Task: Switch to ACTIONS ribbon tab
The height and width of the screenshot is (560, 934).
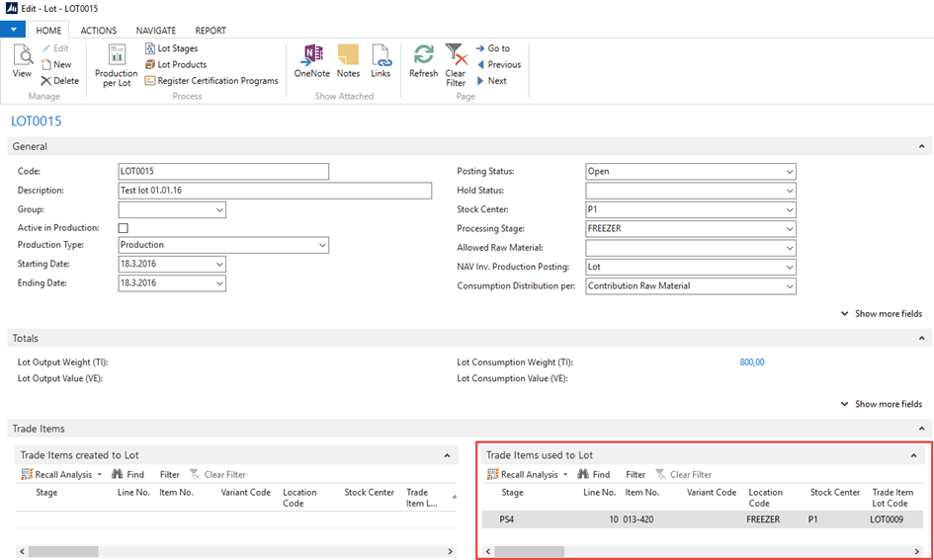Action: point(99,31)
